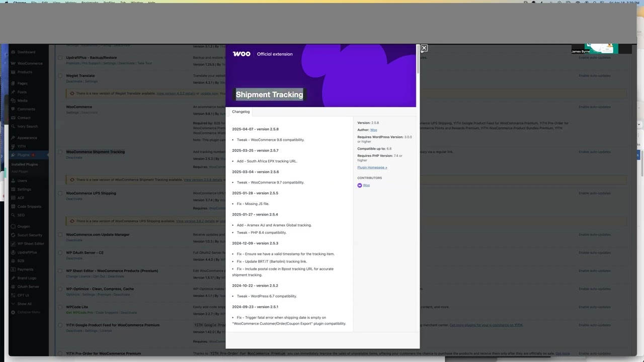Enable auto-updates for WPCode Lite
Viewport: 644px width, 362px height.
coord(594,307)
